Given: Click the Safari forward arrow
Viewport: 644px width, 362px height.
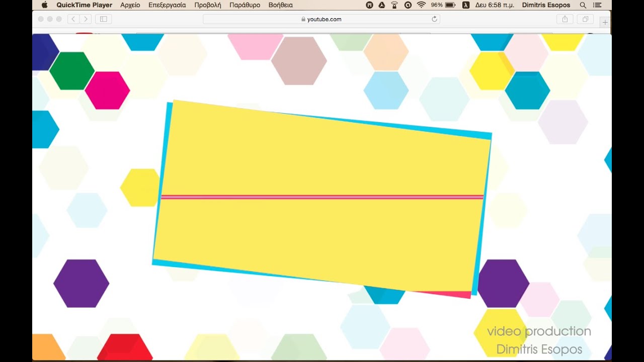Looking at the screenshot, I should (86, 19).
